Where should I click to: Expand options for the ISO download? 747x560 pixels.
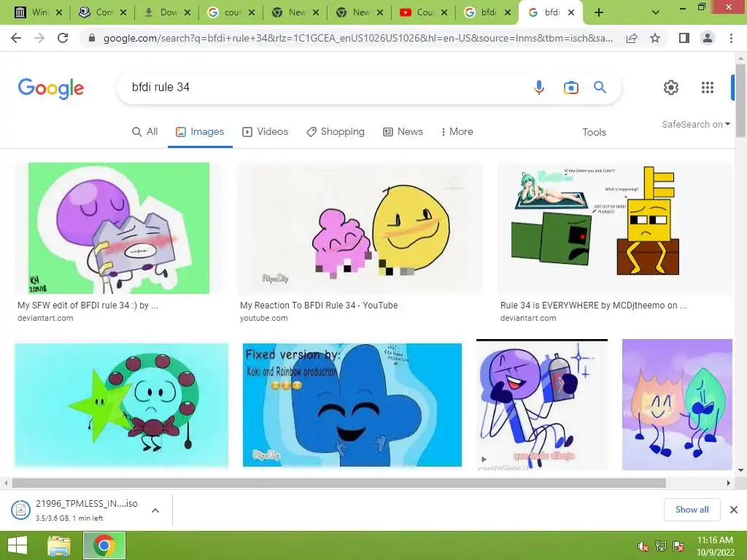(155, 510)
